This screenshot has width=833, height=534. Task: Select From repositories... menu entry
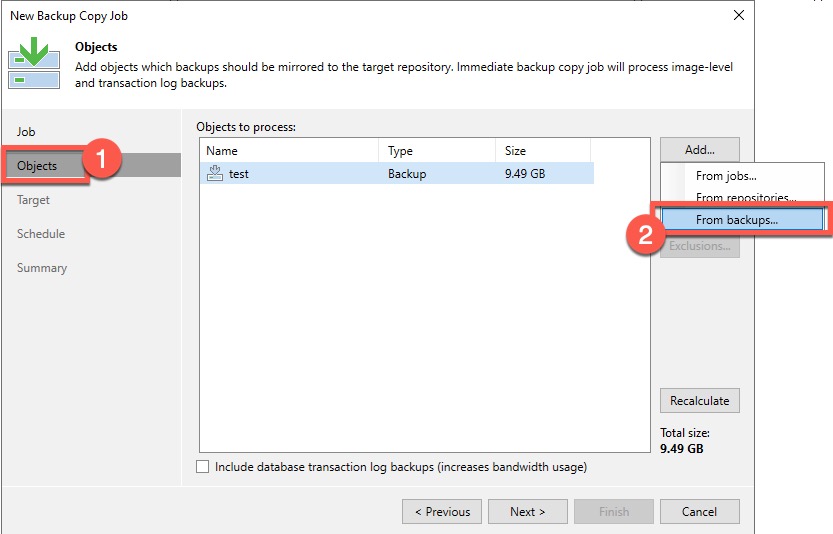pyautogui.click(x=745, y=198)
